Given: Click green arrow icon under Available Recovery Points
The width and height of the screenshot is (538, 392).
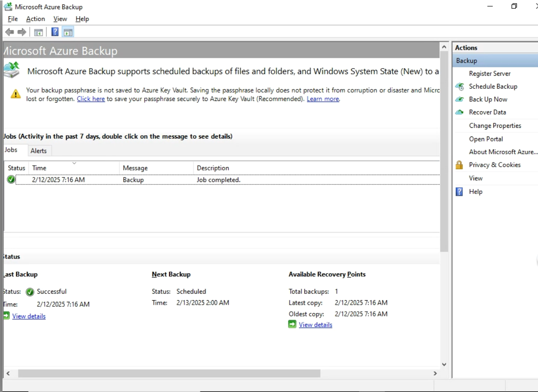Looking at the screenshot, I should tap(292, 324).
